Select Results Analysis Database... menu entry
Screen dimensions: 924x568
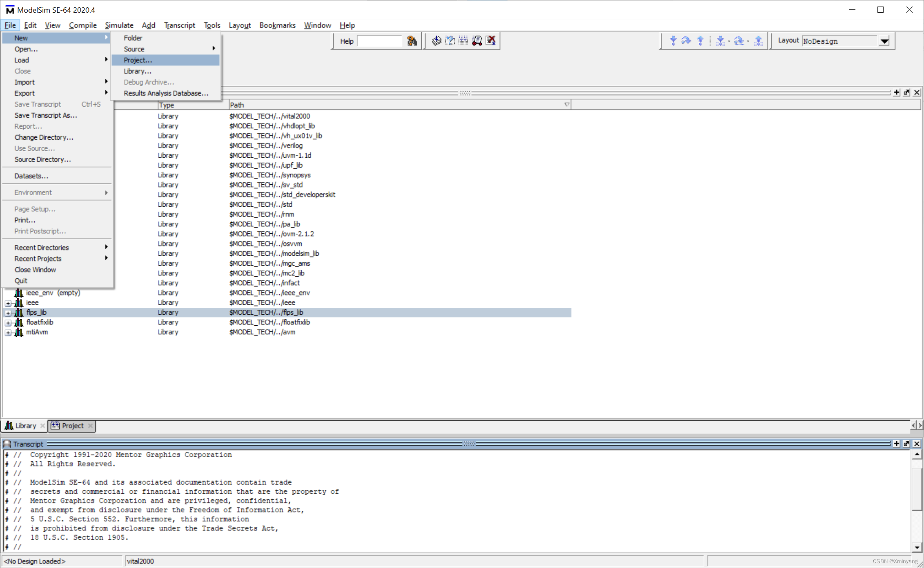coord(166,93)
